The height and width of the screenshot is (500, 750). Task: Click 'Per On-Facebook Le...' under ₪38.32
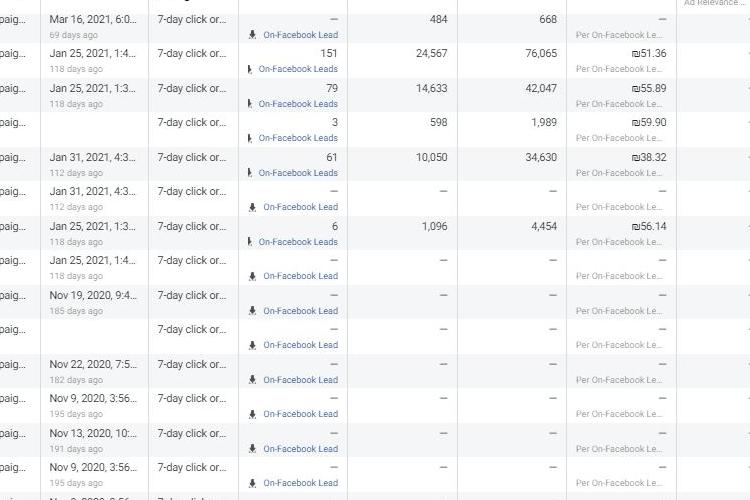coord(619,173)
